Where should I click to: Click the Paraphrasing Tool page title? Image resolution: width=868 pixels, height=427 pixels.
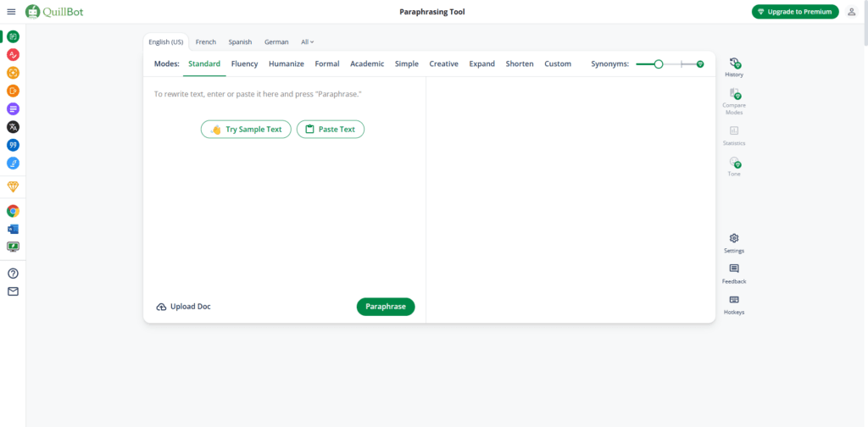pos(432,12)
